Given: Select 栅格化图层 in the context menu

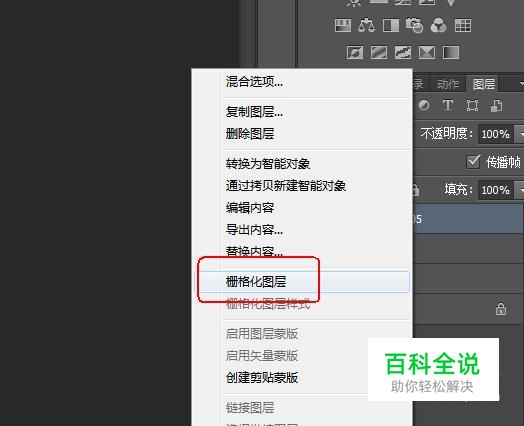Looking at the screenshot, I should click(x=302, y=282).
